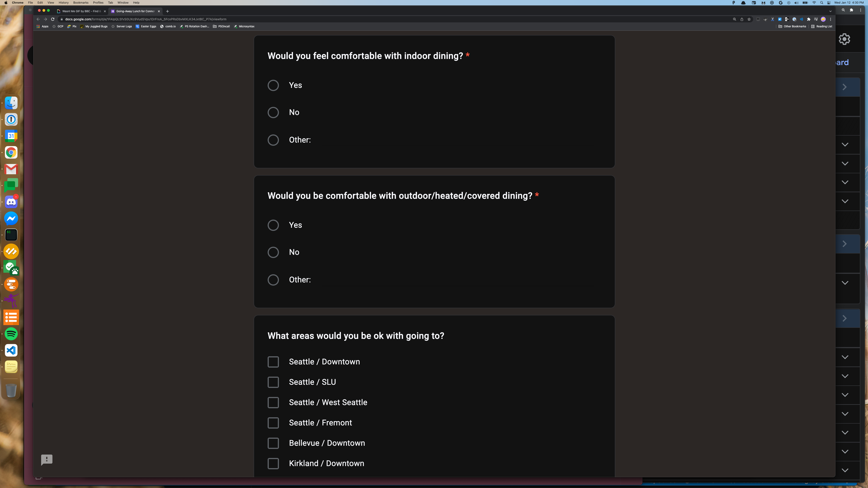The width and height of the screenshot is (868, 488).
Task: Open the Other Bookmarks folder
Action: tap(792, 26)
